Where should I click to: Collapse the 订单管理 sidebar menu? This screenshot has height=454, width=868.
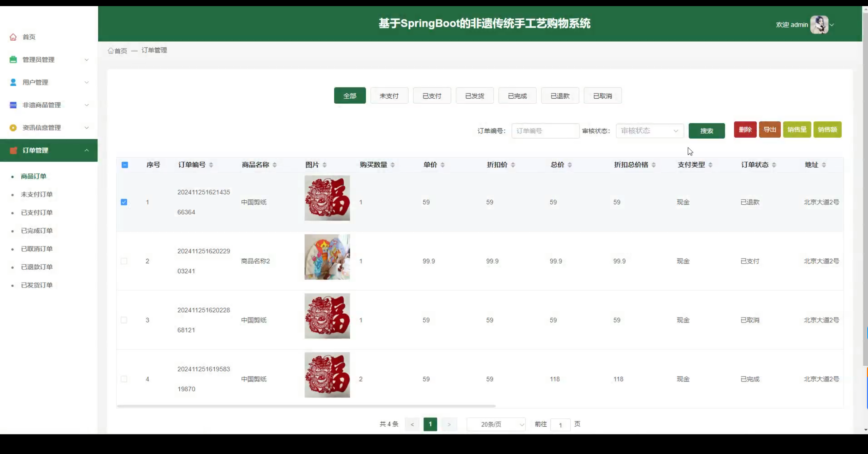click(x=86, y=150)
